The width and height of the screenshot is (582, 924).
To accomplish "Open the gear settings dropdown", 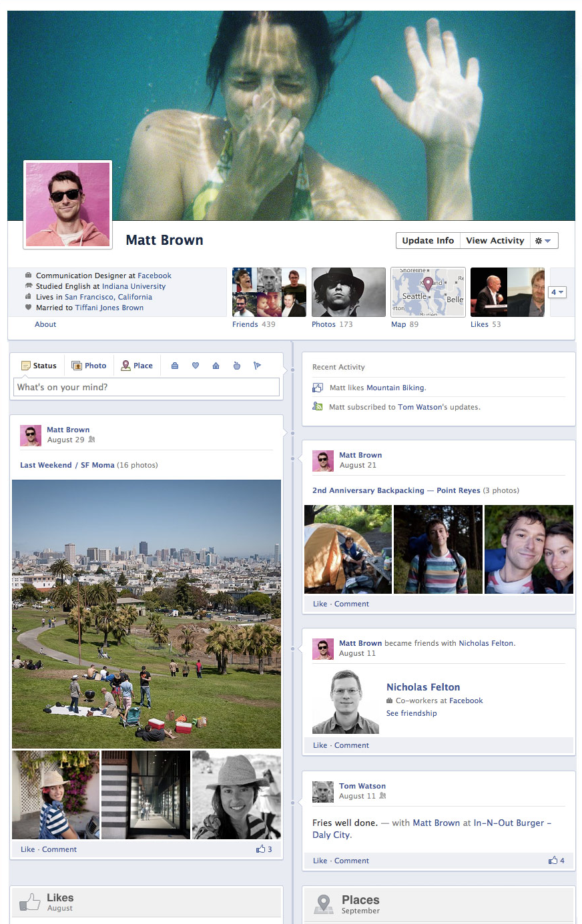I will click(543, 241).
